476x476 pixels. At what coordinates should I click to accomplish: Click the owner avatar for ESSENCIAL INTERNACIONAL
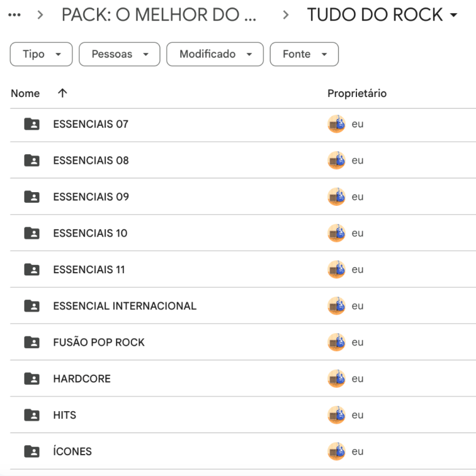point(336,306)
